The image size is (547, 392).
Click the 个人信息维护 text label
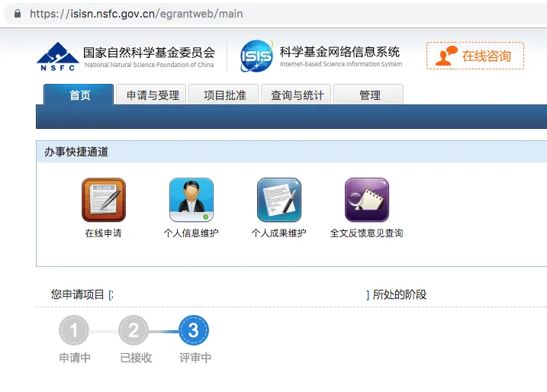pos(191,233)
